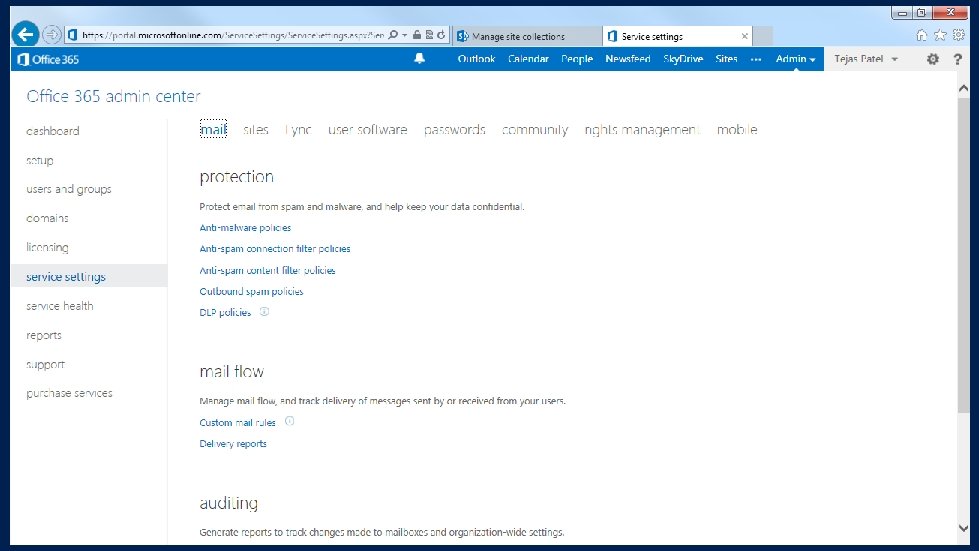The width and height of the screenshot is (979, 551).
Task: Click the vertical scrollbar thumb
Action: (963, 254)
